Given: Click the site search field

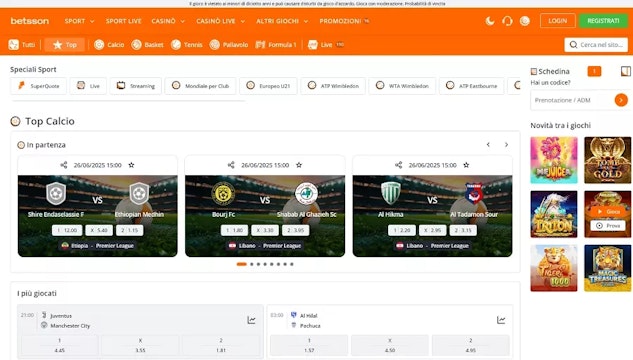Looking at the screenshot, I should pos(596,45).
